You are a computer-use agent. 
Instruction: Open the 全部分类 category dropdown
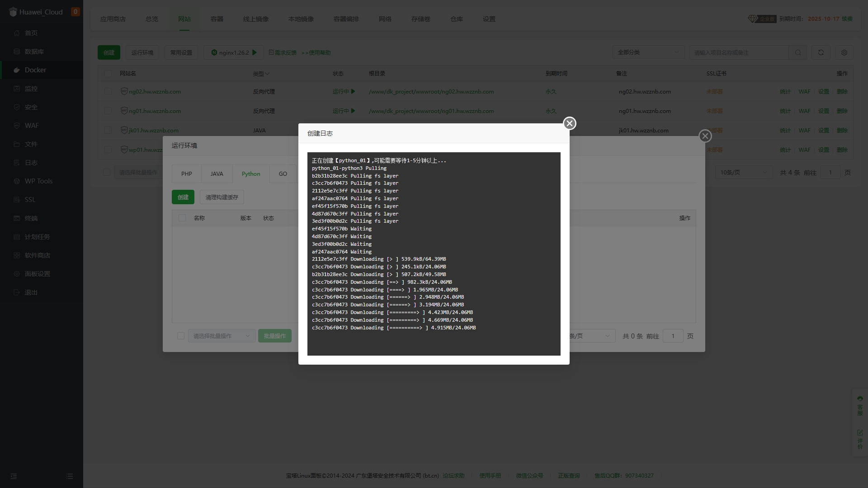[648, 52]
